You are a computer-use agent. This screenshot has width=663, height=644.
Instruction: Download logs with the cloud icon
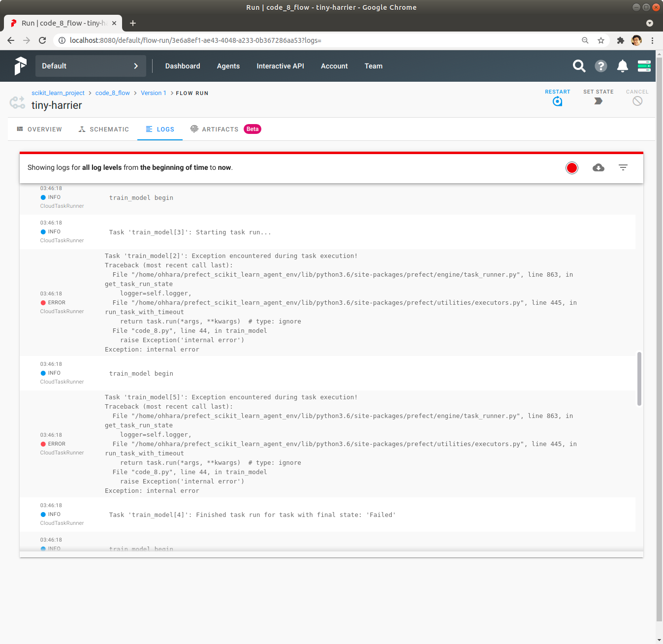599,168
